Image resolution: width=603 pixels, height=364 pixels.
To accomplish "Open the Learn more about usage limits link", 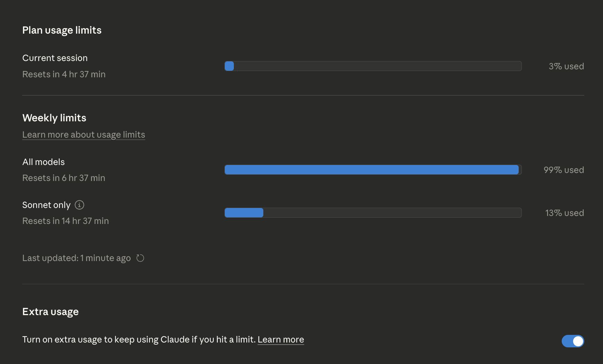I will (84, 135).
